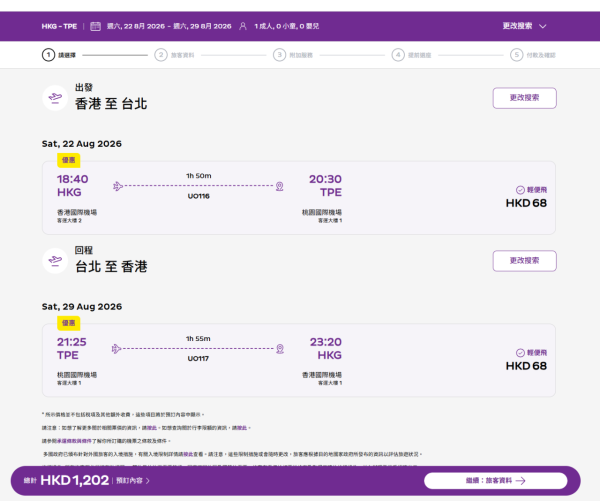
Task: Click the fare checkmark icon on UO116
Action: 520,190
